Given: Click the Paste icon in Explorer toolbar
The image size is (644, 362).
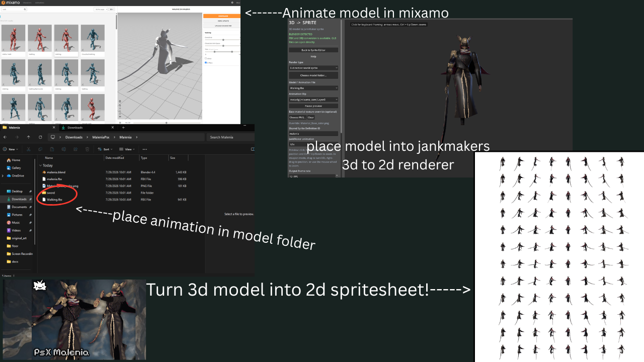Looking at the screenshot, I should 52,149.
